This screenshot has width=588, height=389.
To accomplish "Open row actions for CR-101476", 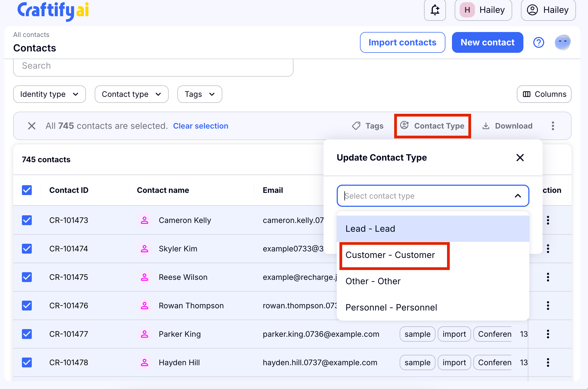I will point(548,306).
